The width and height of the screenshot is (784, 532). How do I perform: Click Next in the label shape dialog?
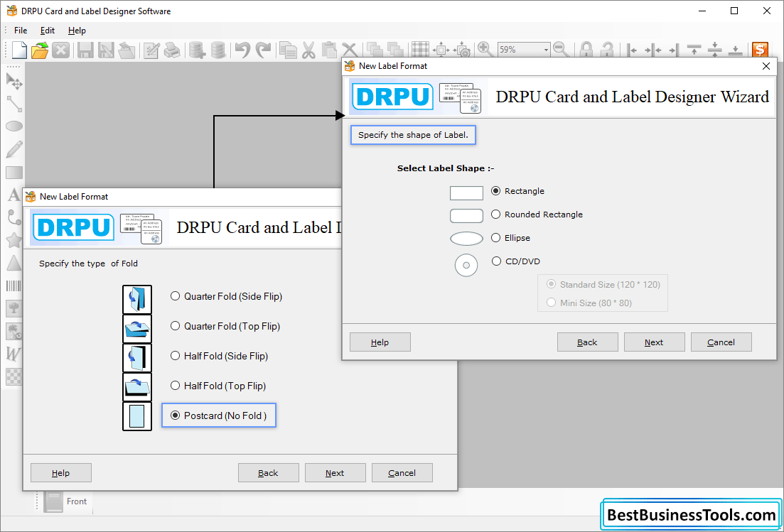[654, 342]
